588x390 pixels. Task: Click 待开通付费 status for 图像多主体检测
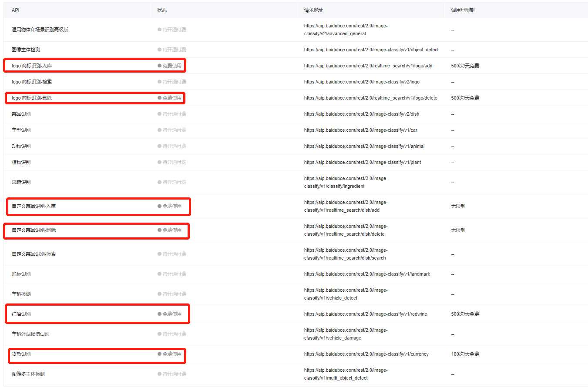pos(172,374)
